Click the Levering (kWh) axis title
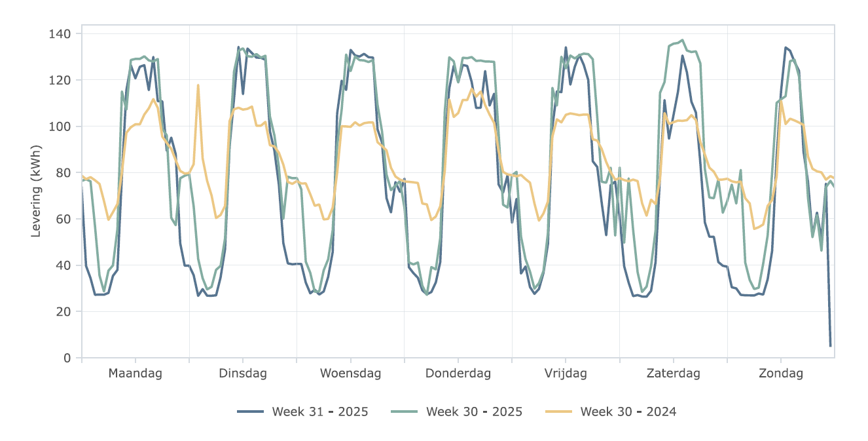The image size is (868, 441). [37, 192]
